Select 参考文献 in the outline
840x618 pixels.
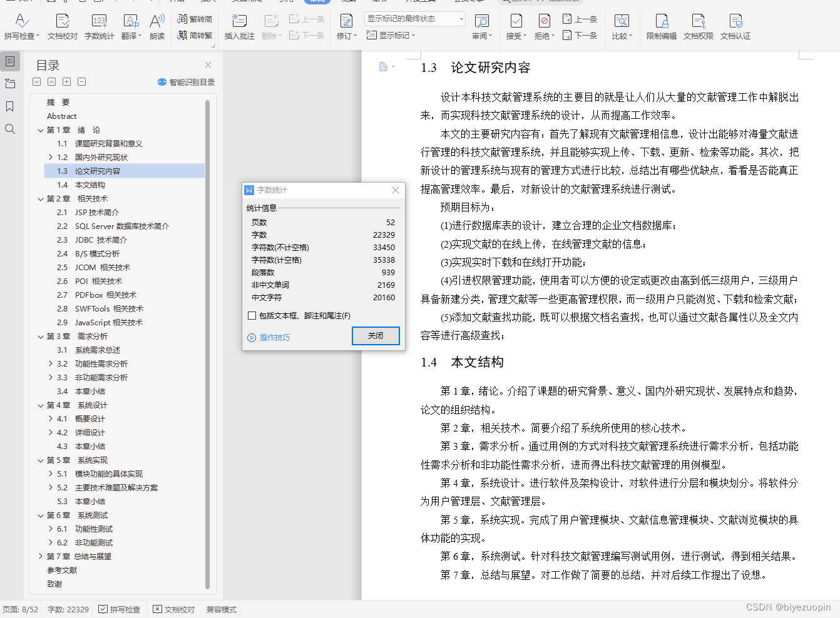click(x=62, y=570)
